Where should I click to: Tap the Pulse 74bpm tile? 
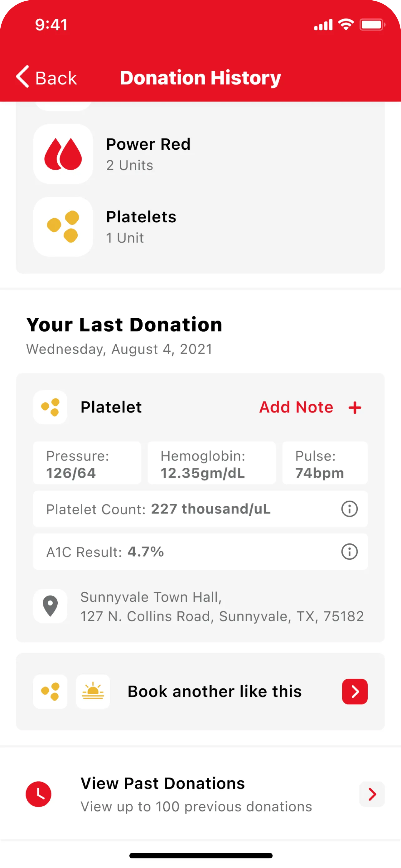pyautogui.click(x=325, y=463)
